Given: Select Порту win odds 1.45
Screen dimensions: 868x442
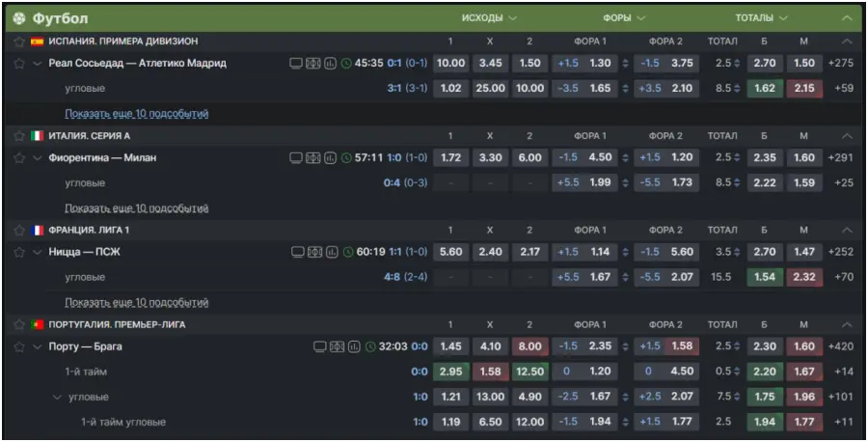Looking at the screenshot, I should coord(450,346).
